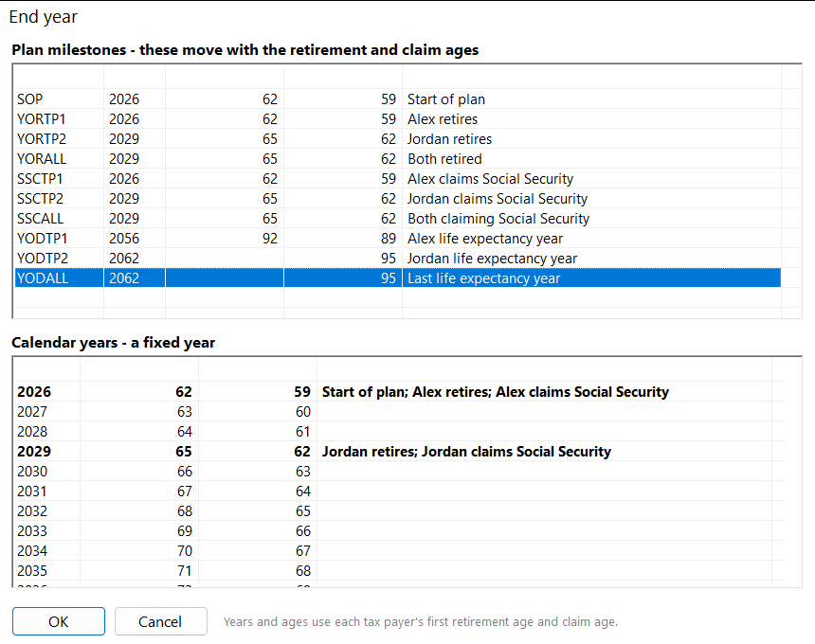Select the highlighted YODALL milestone code
This screenshot has height=644, width=815.
[x=43, y=277]
